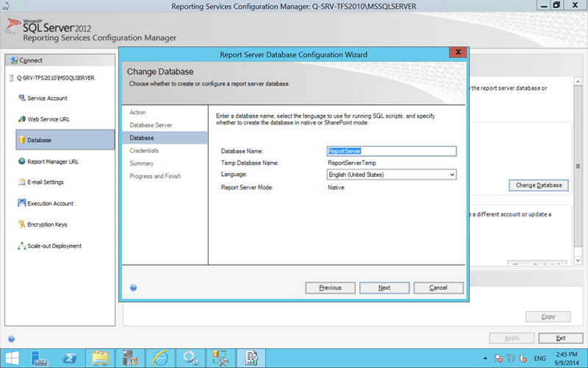Open Windows Start button
This screenshot has width=588, height=368.
[x=12, y=358]
